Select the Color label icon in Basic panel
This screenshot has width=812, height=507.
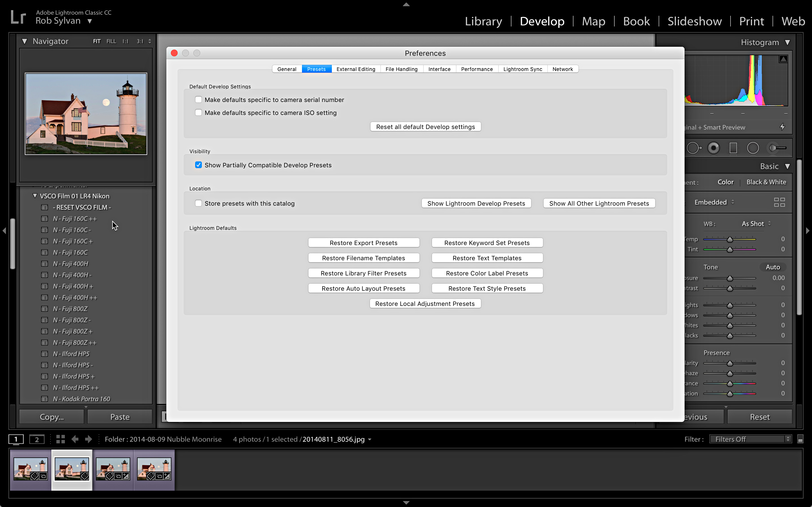coord(725,182)
